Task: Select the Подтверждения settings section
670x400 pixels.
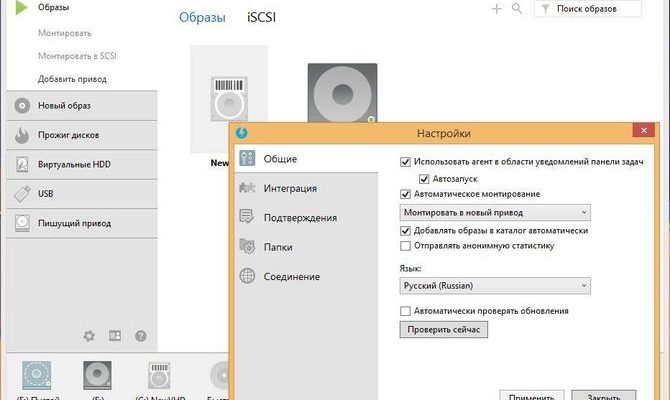Action: pos(299,217)
